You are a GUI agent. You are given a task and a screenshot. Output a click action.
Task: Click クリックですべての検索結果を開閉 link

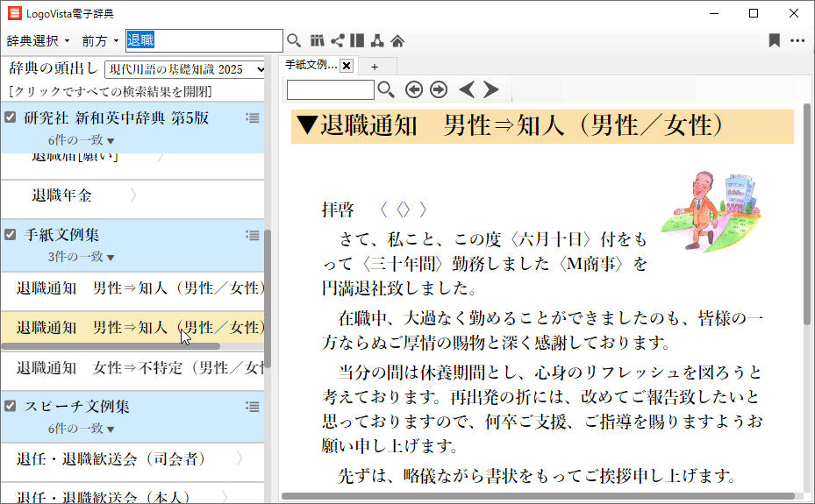coord(111,92)
